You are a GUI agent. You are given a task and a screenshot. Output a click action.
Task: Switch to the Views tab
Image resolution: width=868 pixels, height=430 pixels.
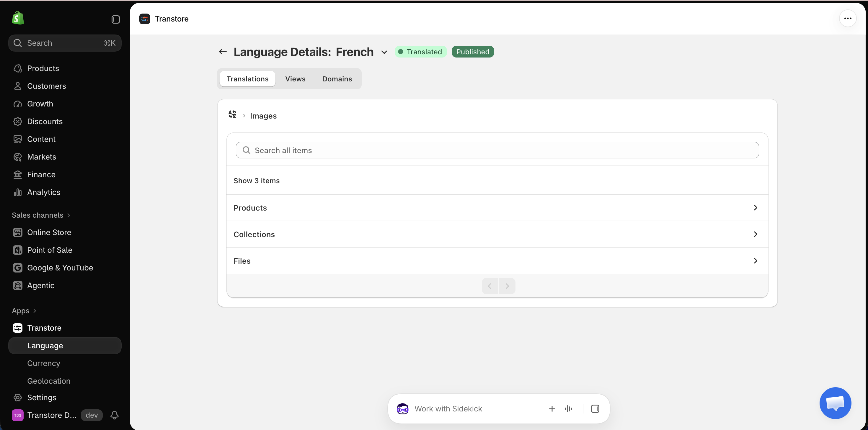click(x=295, y=79)
